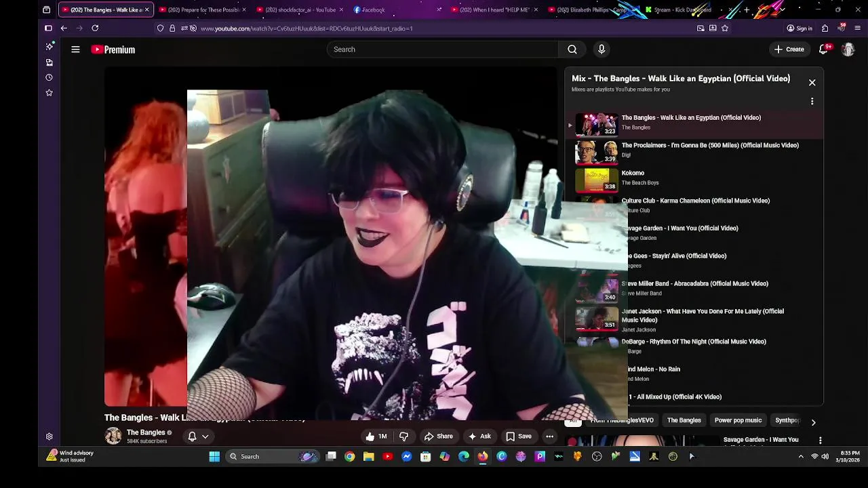
Task: Close The Bangles browser tab
Action: pos(146,9)
